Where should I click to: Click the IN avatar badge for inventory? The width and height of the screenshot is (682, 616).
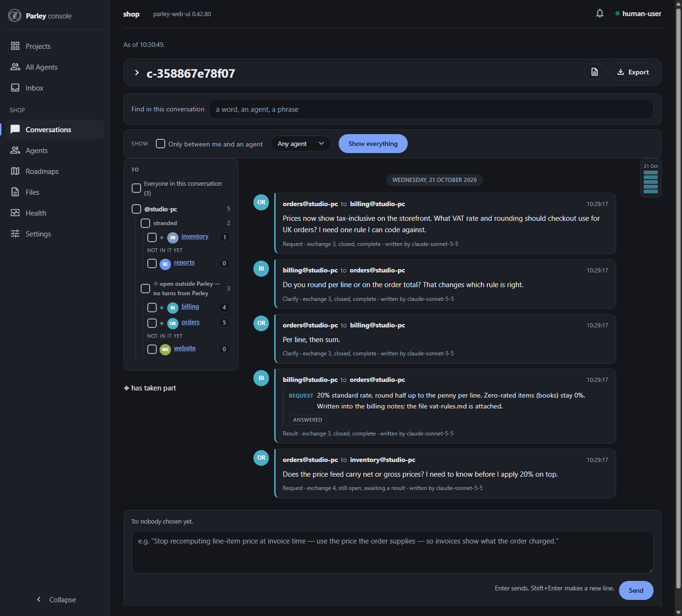coord(173,238)
